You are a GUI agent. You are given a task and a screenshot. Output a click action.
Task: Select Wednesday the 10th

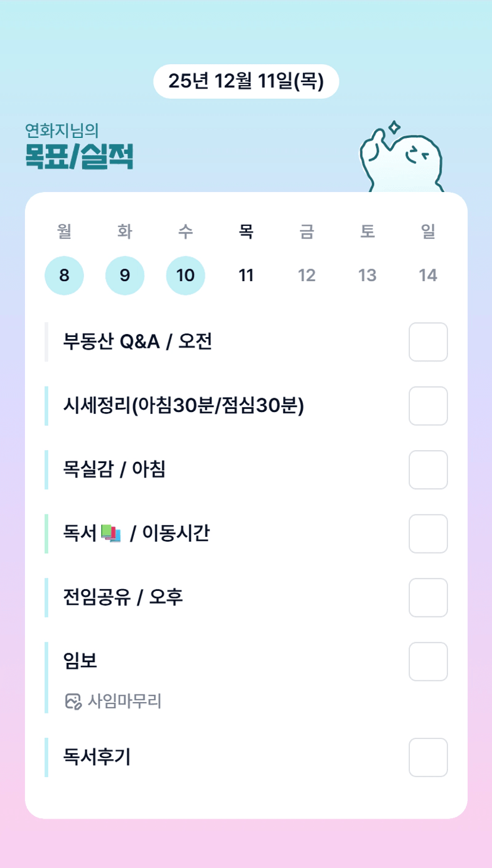[186, 275]
